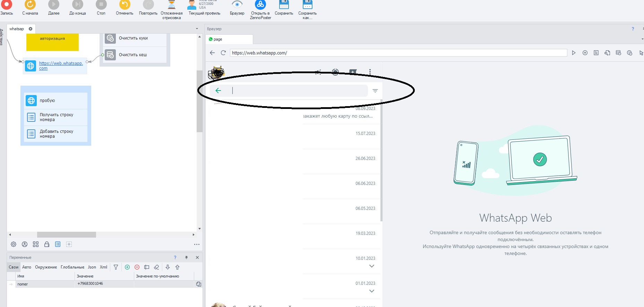Clear variable values with the eraser

point(156,267)
